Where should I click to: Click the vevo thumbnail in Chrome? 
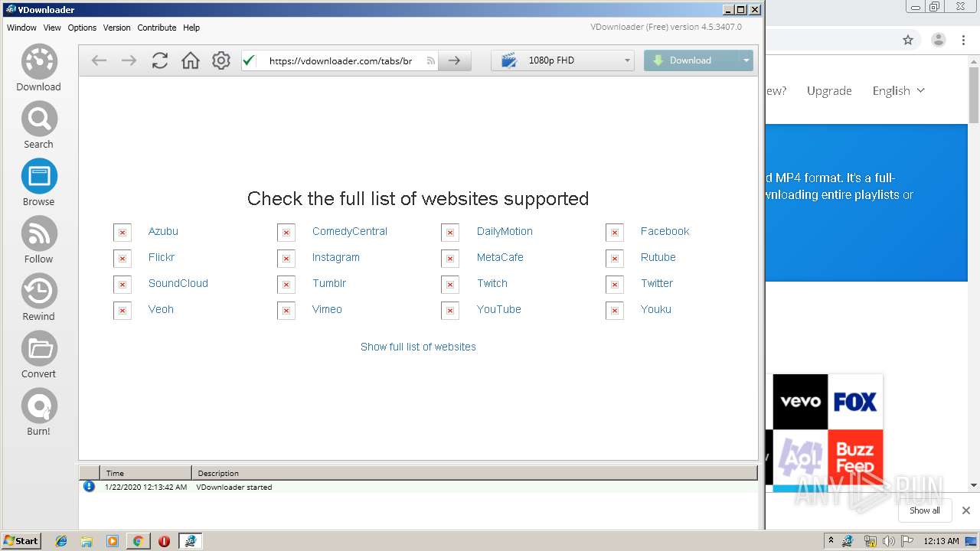tap(800, 402)
